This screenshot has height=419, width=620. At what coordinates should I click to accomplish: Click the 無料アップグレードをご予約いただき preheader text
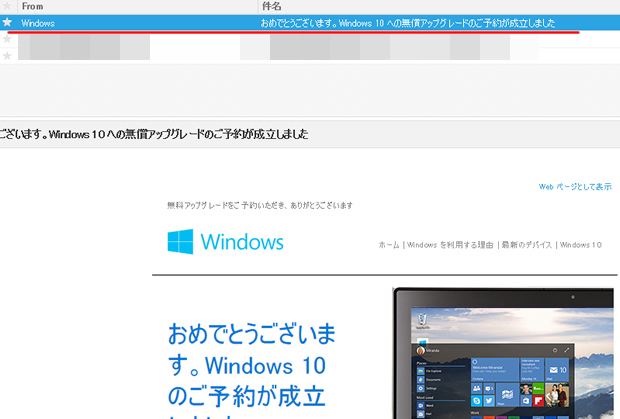(260, 205)
